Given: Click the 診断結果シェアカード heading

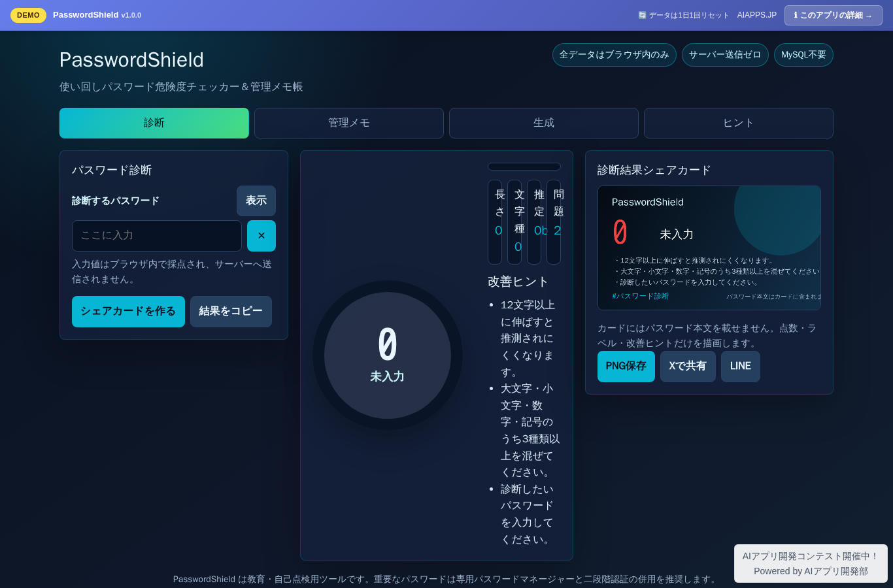Looking at the screenshot, I should tap(654, 170).
